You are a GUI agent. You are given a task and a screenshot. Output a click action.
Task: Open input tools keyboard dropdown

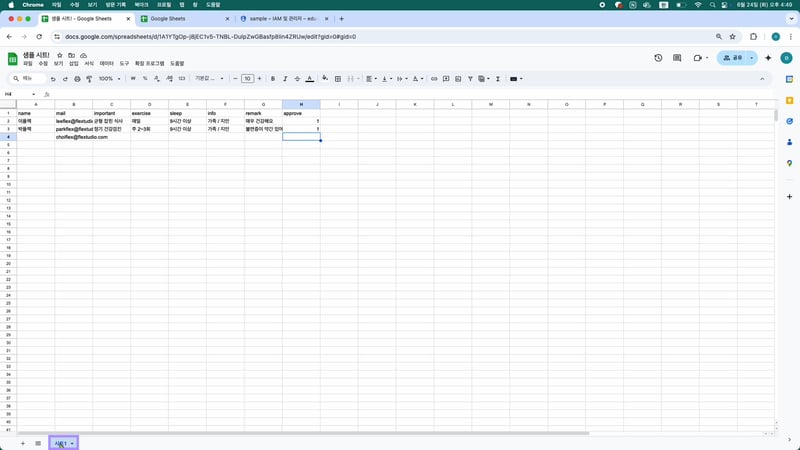click(x=516, y=79)
